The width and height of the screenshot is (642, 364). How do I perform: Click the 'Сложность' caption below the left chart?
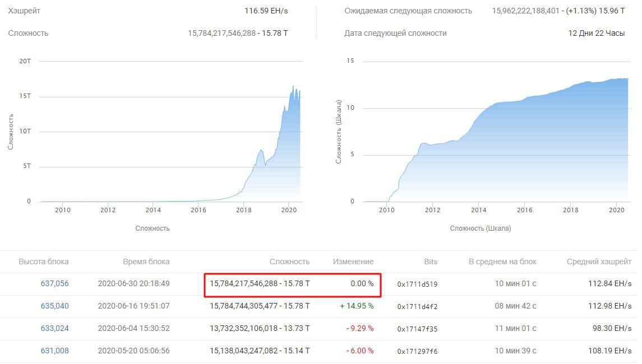(153, 228)
